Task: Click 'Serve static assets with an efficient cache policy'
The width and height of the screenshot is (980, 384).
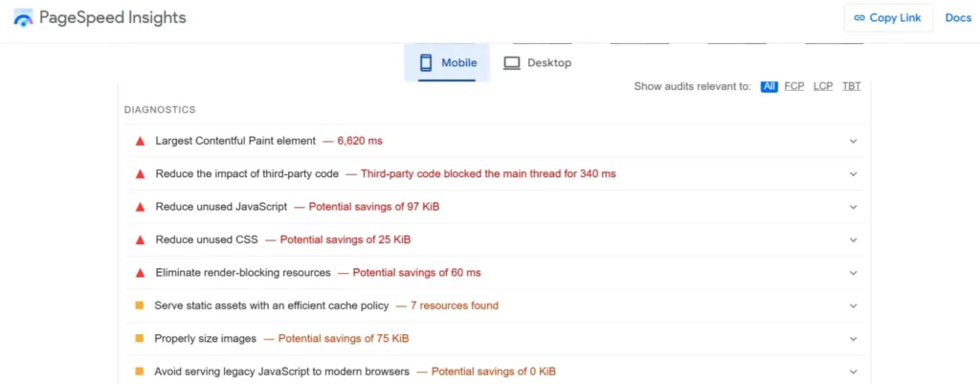Action: (x=272, y=305)
